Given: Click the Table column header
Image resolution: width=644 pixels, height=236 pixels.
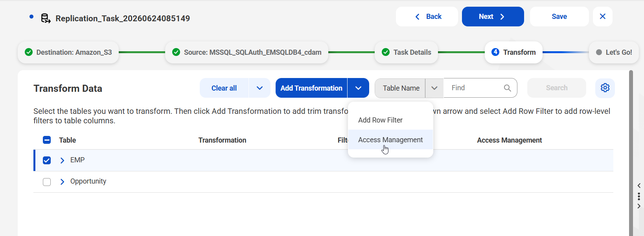Looking at the screenshot, I should pyautogui.click(x=67, y=140).
